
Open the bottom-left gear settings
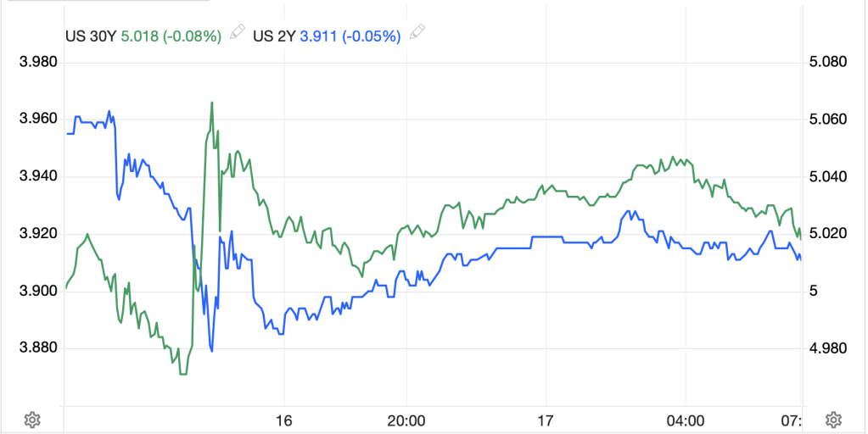click(x=32, y=419)
